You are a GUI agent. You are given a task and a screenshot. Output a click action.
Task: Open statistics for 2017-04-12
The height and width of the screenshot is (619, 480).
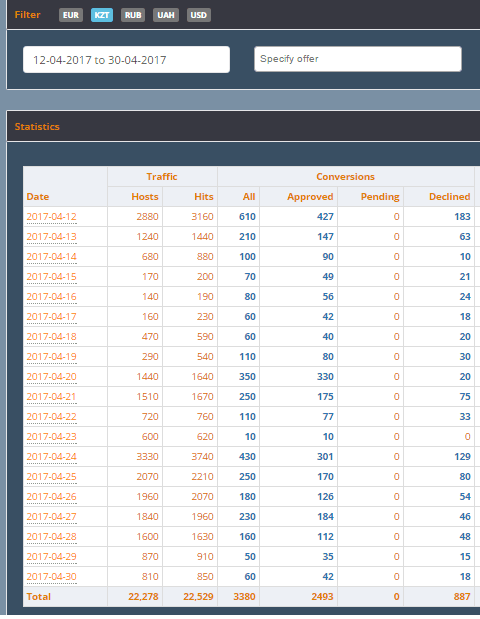[x=51, y=217]
